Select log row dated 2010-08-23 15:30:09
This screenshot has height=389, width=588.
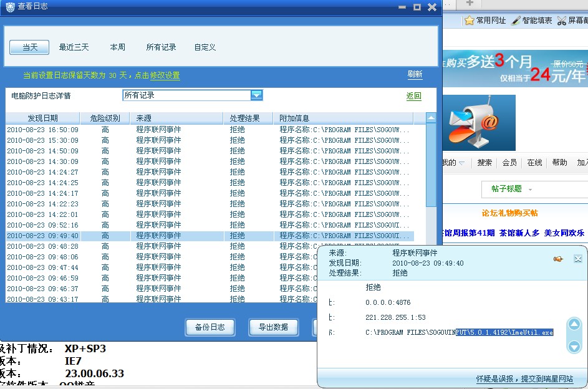click(210, 140)
